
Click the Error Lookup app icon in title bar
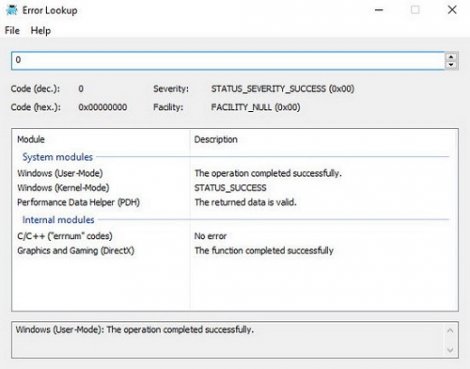tap(12, 10)
